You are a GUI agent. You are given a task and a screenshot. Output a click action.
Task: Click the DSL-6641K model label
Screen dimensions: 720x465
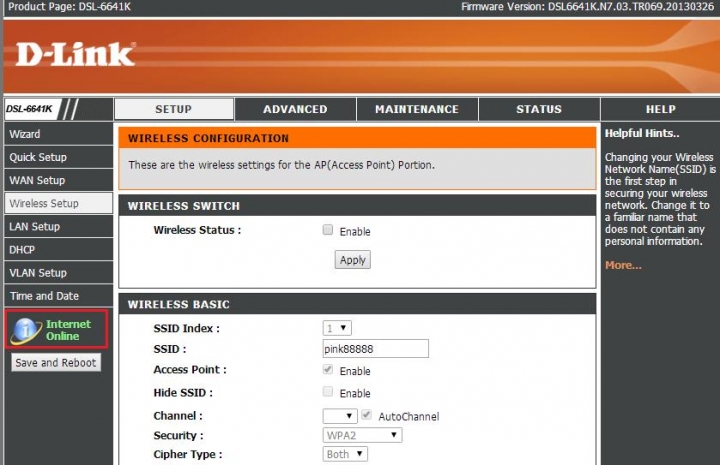click(30, 109)
